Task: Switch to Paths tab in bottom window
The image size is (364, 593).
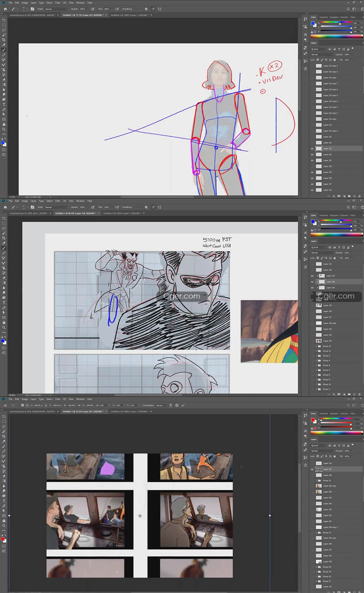Action: pyautogui.click(x=353, y=414)
